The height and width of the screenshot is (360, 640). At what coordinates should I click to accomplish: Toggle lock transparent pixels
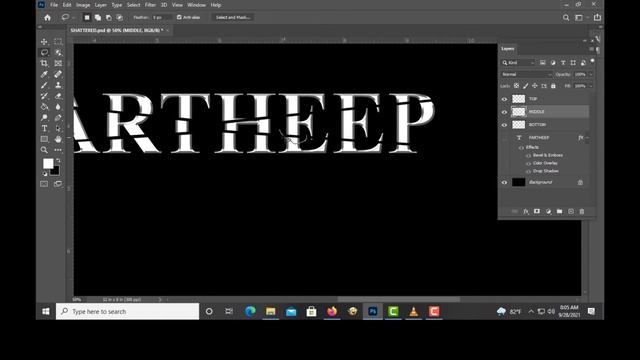(x=516, y=86)
